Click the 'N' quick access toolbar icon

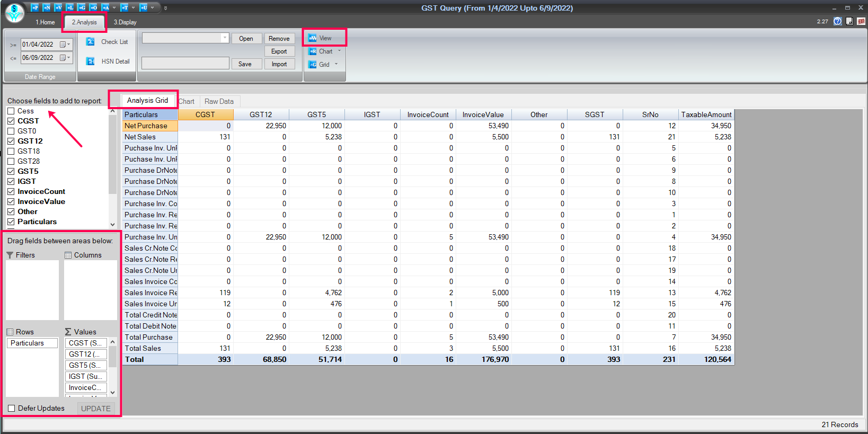[x=47, y=7]
